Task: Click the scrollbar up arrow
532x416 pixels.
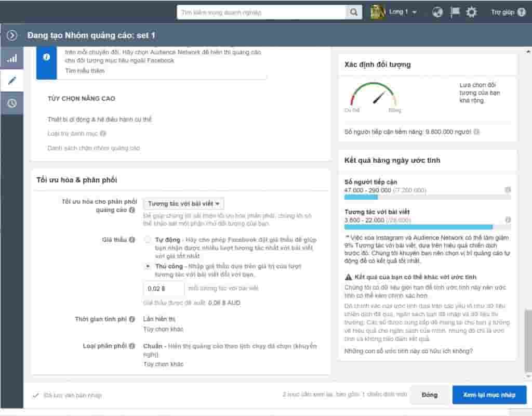Action: [x=528, y=51]
